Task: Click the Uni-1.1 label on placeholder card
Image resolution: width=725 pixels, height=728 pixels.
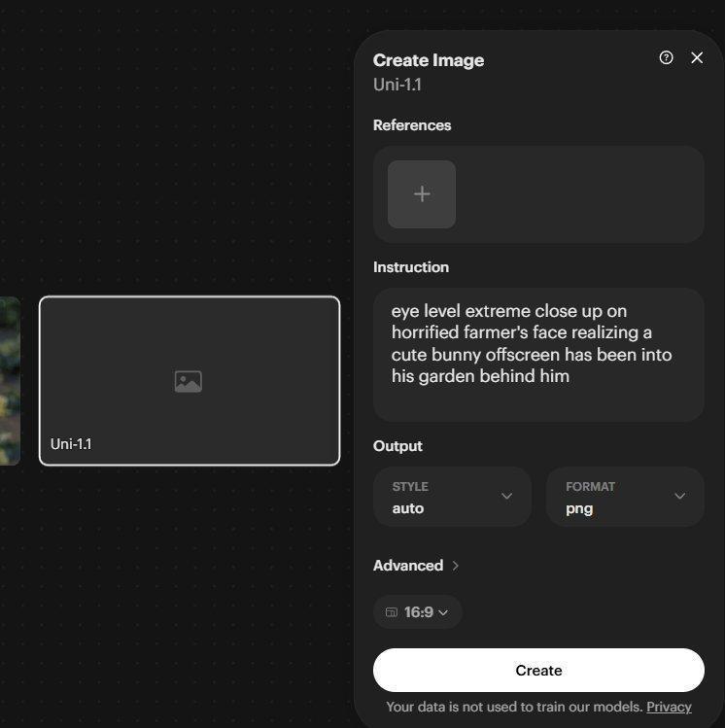Action: (71, 444)
